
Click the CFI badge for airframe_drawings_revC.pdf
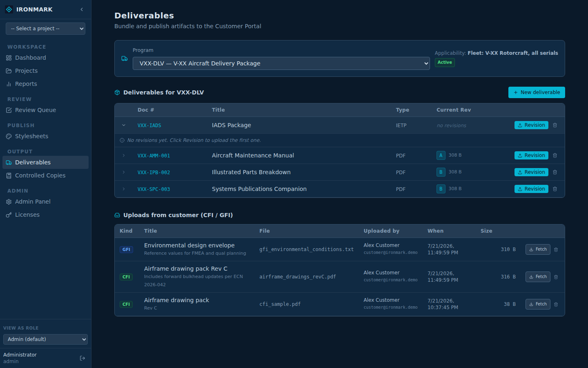(126, 277)
